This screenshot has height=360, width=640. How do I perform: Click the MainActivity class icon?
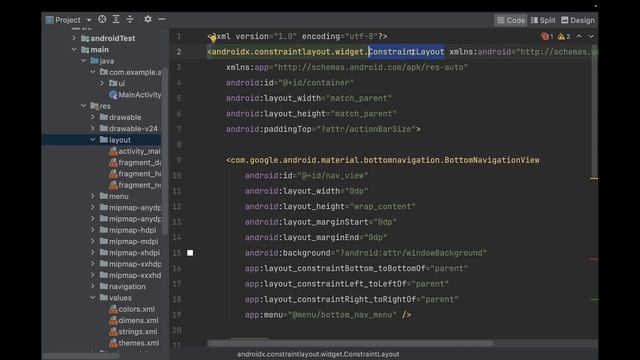[x=113, y=95]
